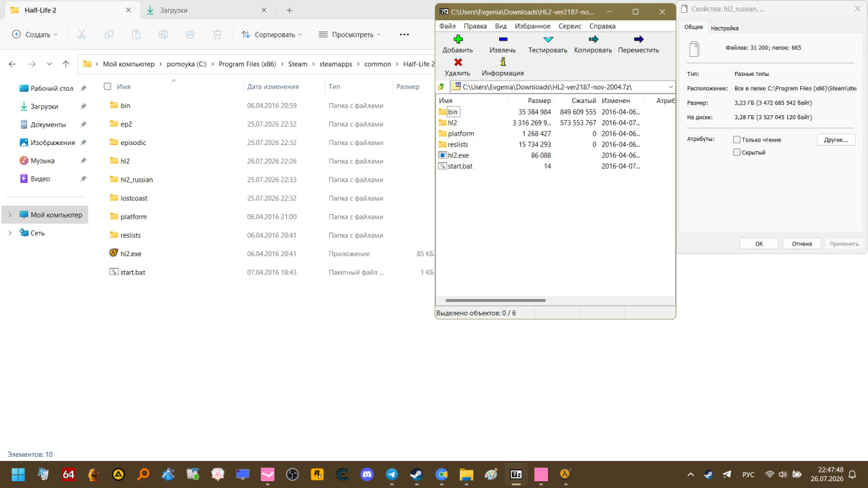Viewport: 868px width, 488px height.
Task: Click the share icon in Explorer toolbar
Action: click(191, 35)
